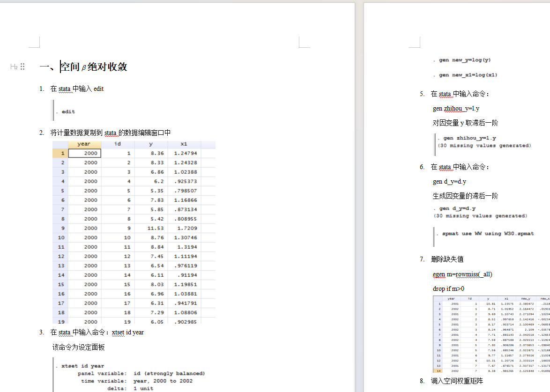Click the text 对因变量 y 取滞后一阶

[465, 123]
